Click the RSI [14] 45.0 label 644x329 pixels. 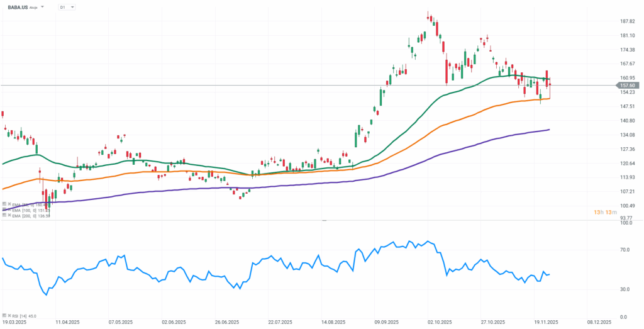pos(24,316)
